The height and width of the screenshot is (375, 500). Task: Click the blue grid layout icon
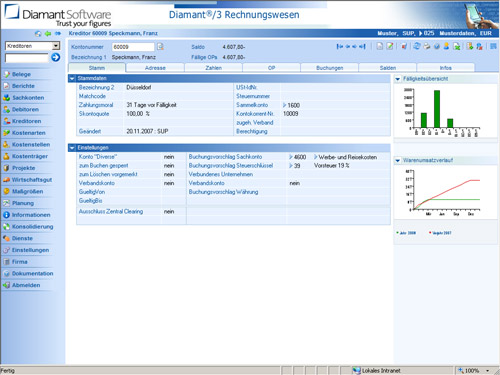coord(493,46)
